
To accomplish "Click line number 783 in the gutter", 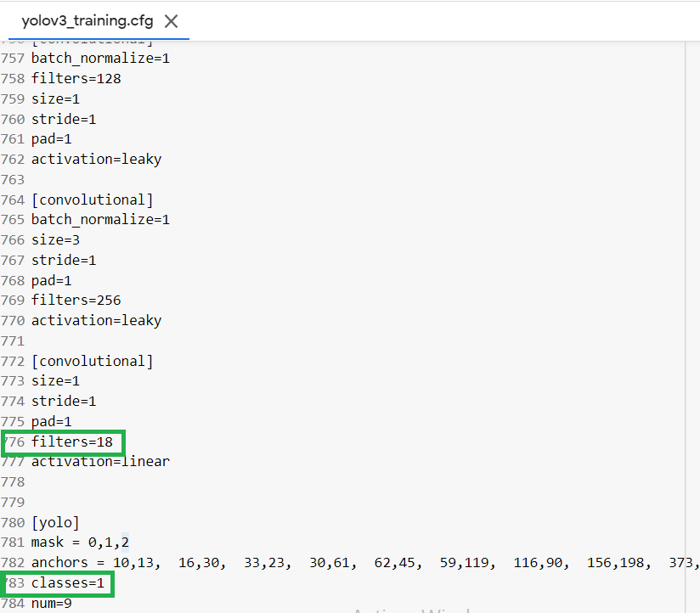I will [x=13, y=582].
